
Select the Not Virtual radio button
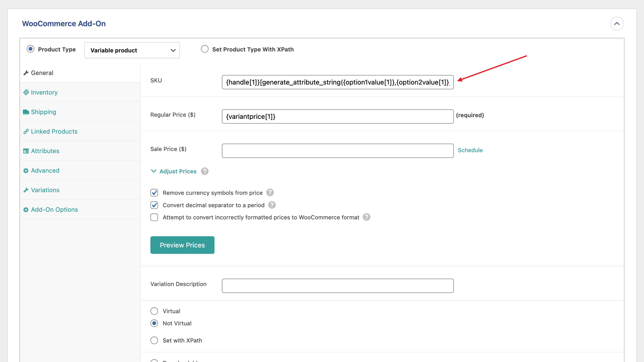click(154, 323)
